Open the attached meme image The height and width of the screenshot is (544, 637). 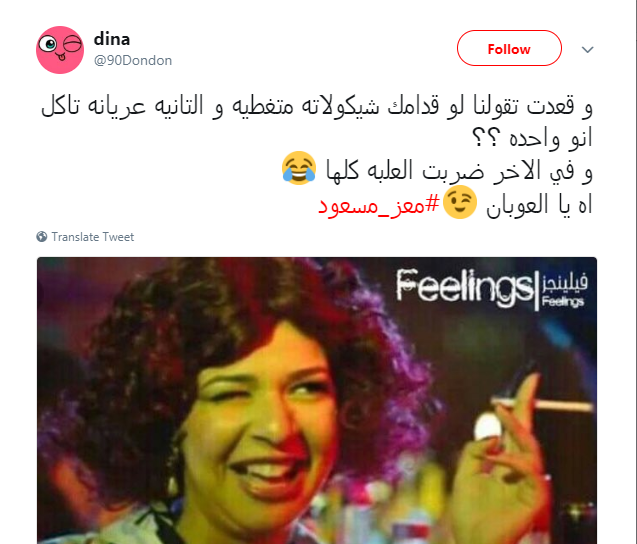pos(317,401)
